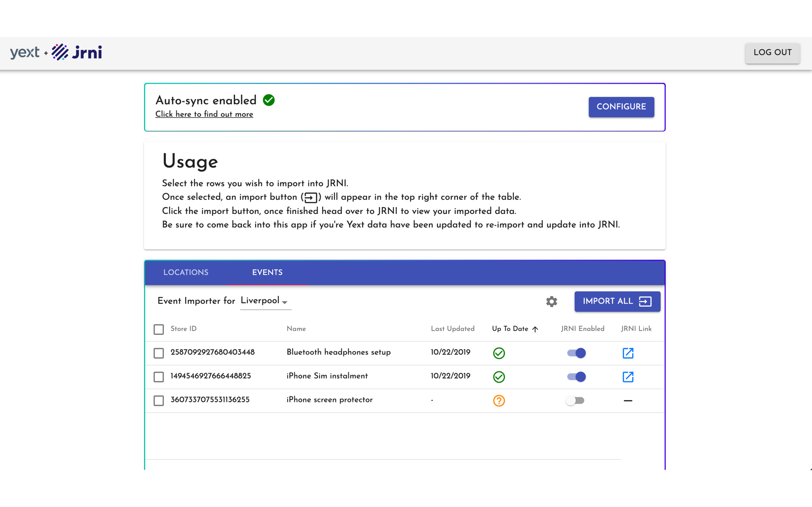Image resolution: width=812 pixels, height=507 pixels.
Task: Click Store ID 2587092927680403448
Action: pyautogui.click(x=212, y=352)
